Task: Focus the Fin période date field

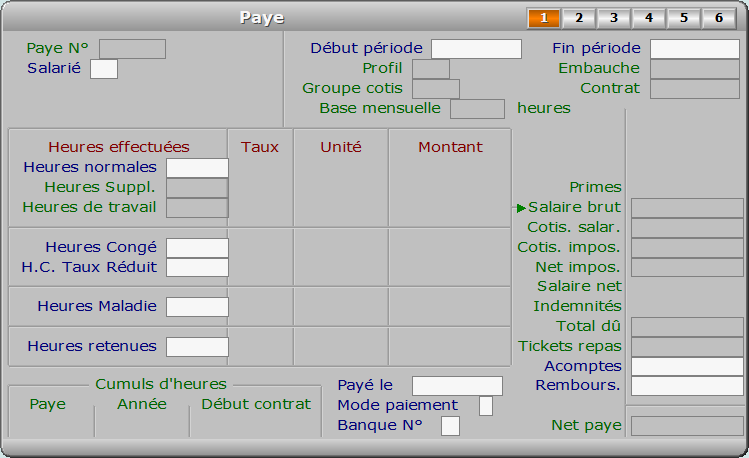Action: pyautogui.click(x=695, y=49)
